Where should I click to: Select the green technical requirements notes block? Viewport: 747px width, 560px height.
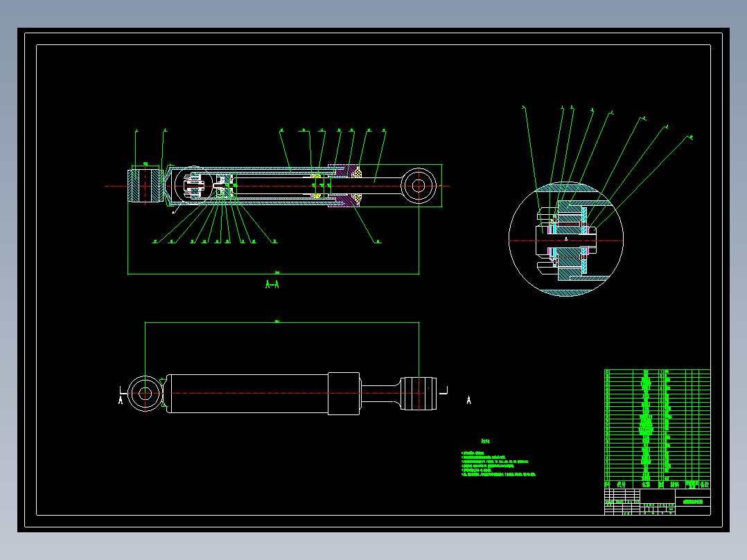tap(498, 464)
